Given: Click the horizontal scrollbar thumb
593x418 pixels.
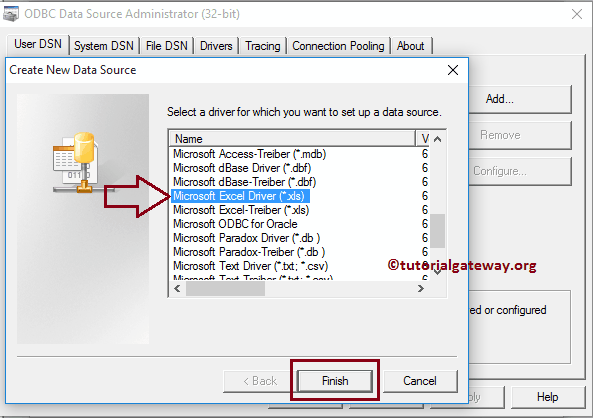Looking at the screenshot, I should coord(225,289).
